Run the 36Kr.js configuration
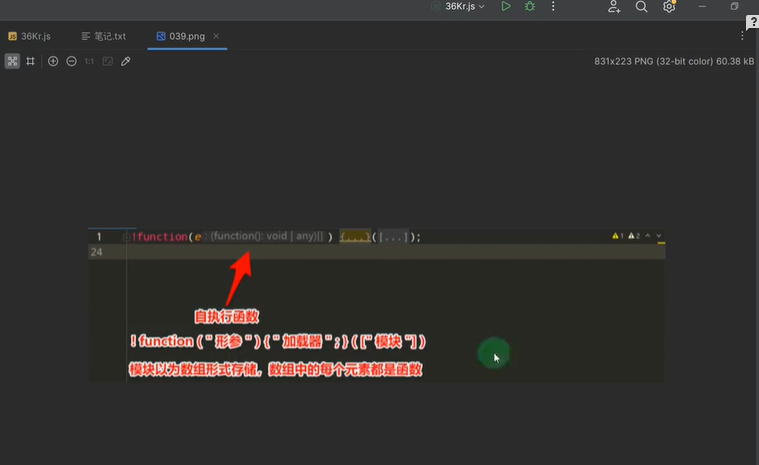This screenshot has width=759, height=465. tap(506, 7)
